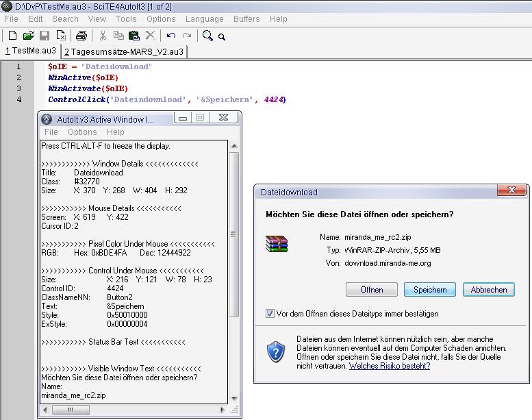Uncheck 'Vor dem Öffnen dieses Dateityps immer bestätigen'

(x=270, y=314)
